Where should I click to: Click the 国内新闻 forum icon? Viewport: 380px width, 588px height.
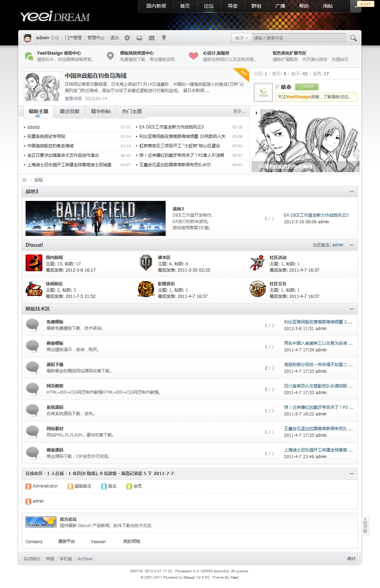(x=34, y=263)
